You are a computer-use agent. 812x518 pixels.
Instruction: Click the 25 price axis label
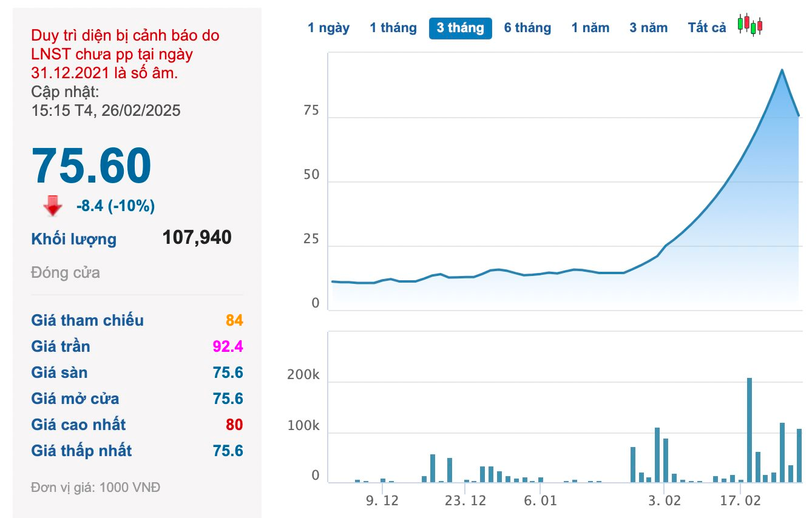[x=312, y=240]
